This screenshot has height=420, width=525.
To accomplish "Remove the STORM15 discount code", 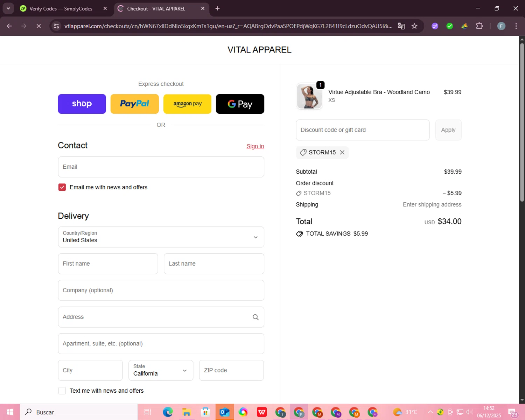I will (342, 152).
